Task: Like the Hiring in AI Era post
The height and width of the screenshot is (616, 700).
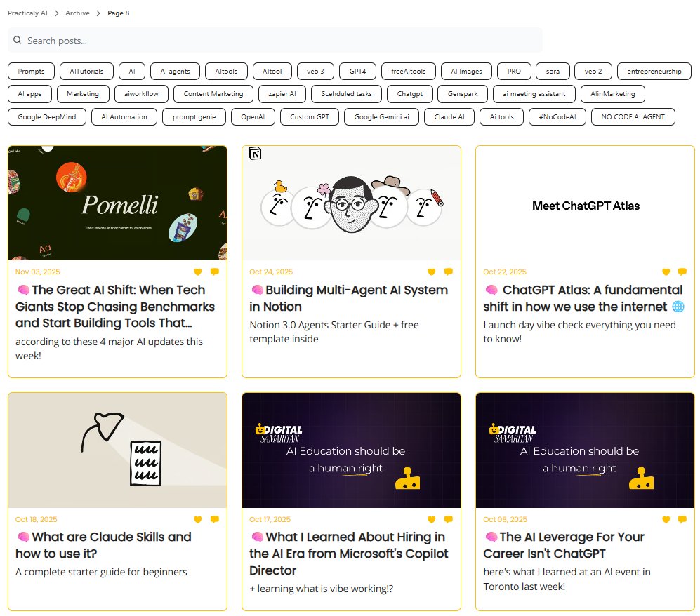Action: coord(432,519)
